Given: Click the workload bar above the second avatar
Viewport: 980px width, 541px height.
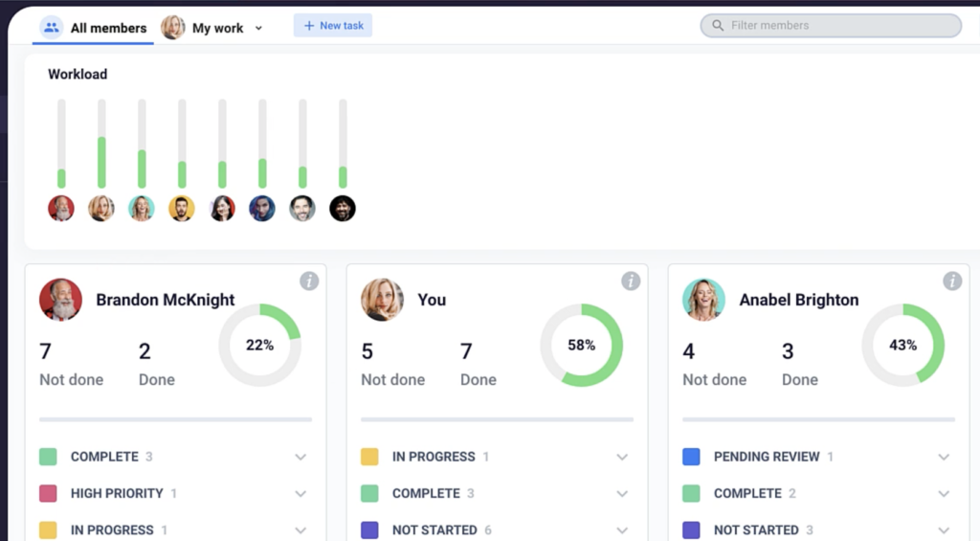Looking at the screenshot, I should tap(101, 144).
